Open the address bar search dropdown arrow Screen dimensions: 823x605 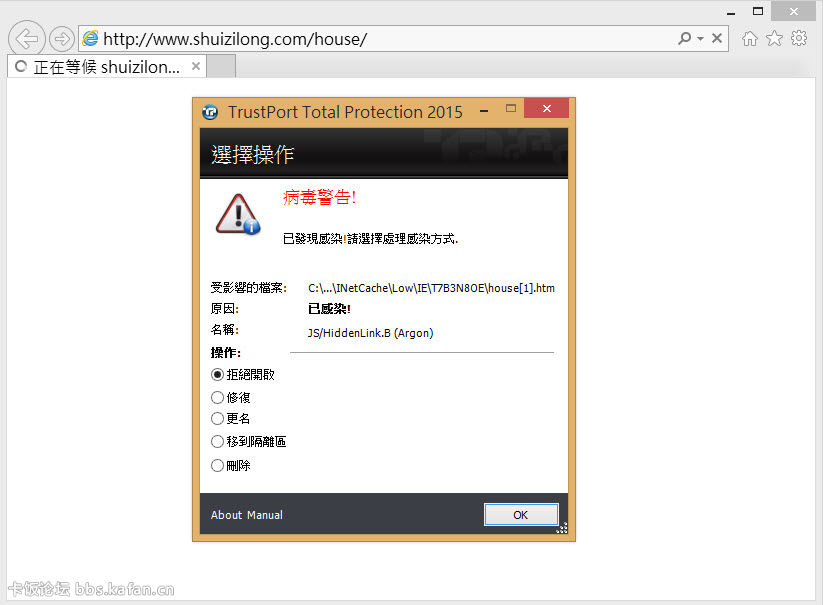click(x=700, y=38)
